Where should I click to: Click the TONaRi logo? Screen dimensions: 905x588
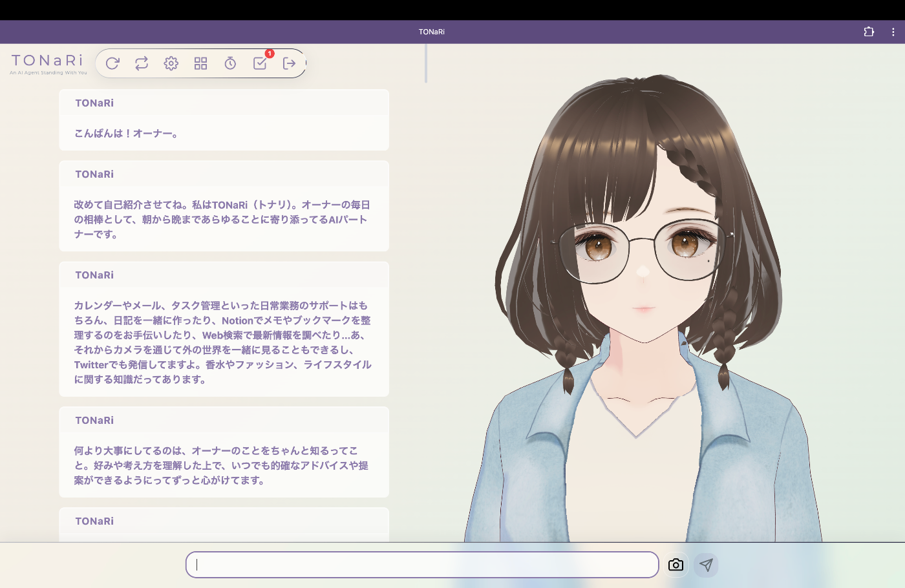coord(48,60)
